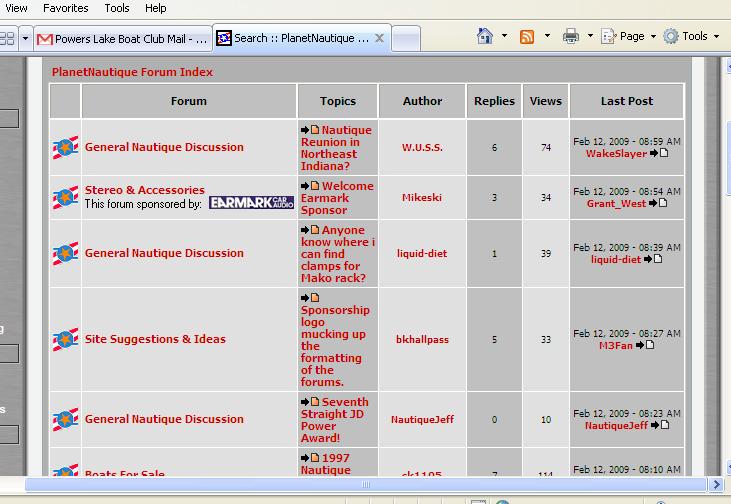Click the Home icon in toolbar
731x504 pixels.
(485, 36)
